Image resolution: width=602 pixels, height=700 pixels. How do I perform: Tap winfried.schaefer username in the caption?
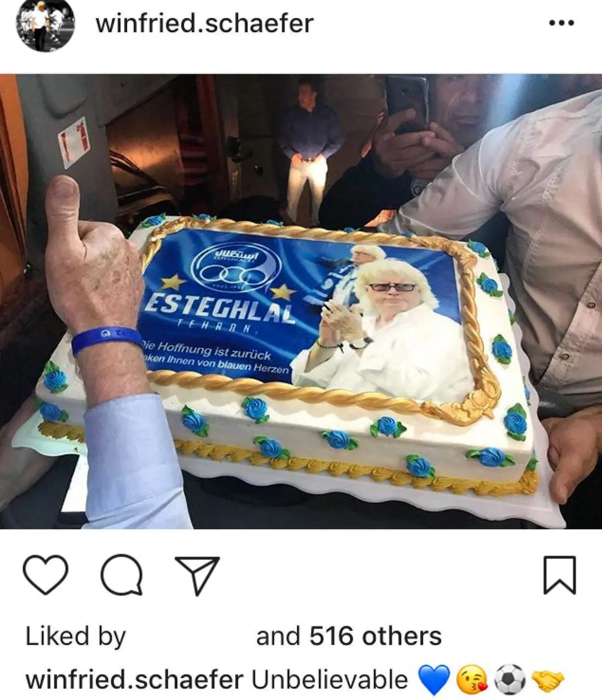click(134, 680)
